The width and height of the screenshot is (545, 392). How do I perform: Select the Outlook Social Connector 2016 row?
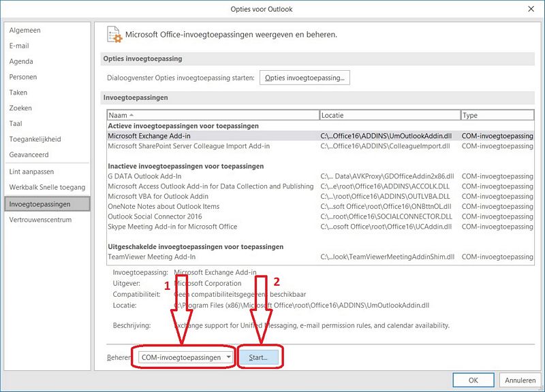tap(320, 216)
